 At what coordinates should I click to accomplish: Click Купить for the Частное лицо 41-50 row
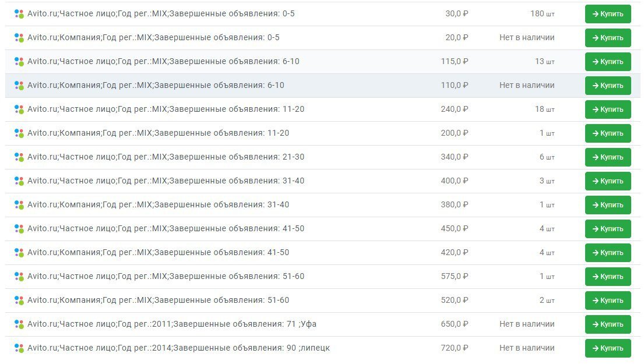pos(608,228)
